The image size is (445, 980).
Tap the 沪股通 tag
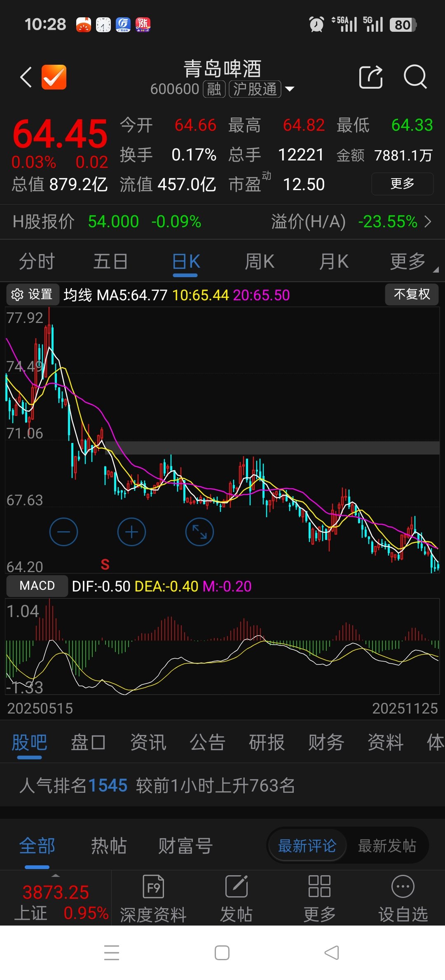pyautogui.click(x=255, y=89)
